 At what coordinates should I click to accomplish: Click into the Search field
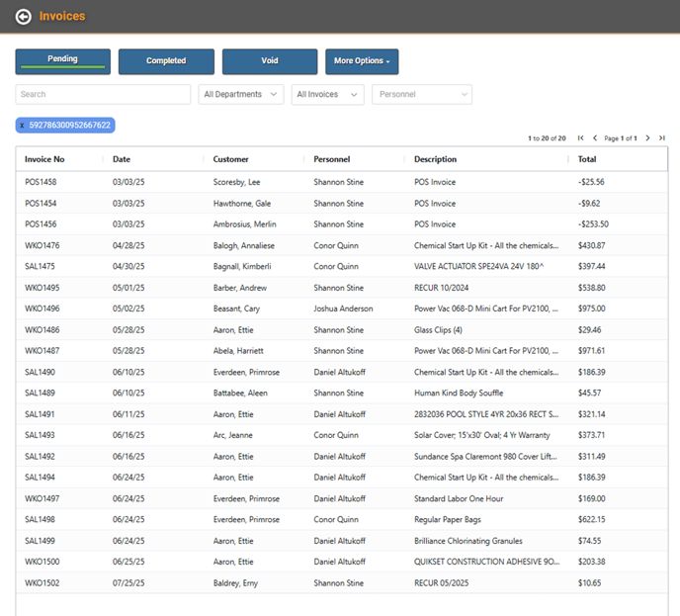(x=103, y=94)
